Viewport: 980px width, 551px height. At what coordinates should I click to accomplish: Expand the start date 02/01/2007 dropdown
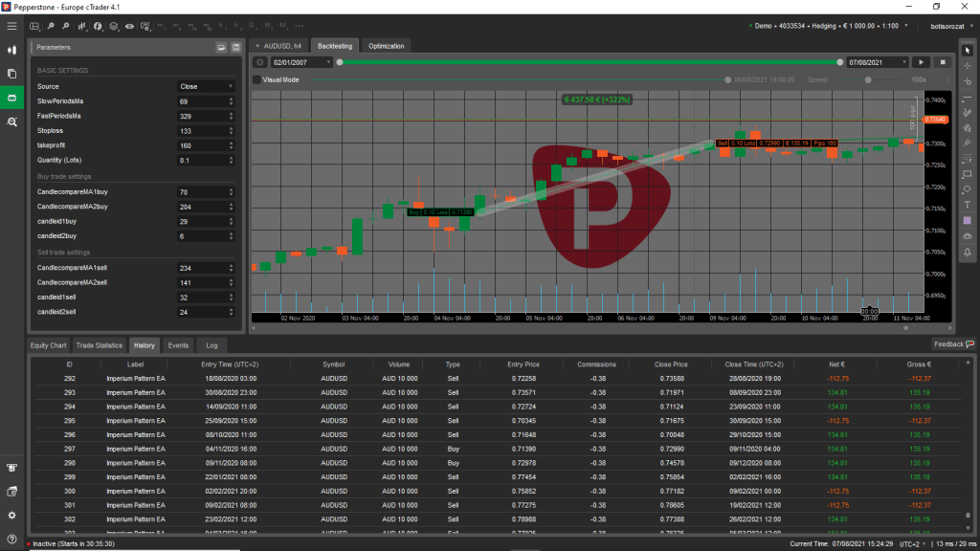click(327, 62)
